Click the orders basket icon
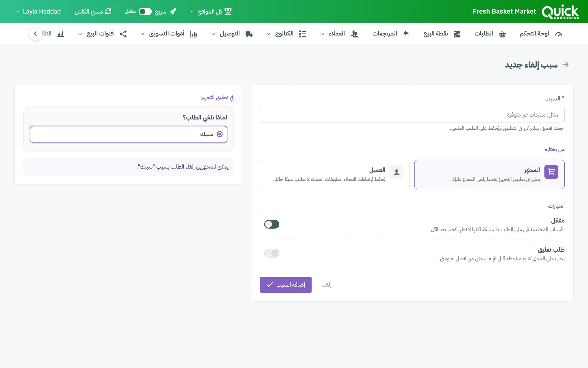588x368 pixels. 502,34
